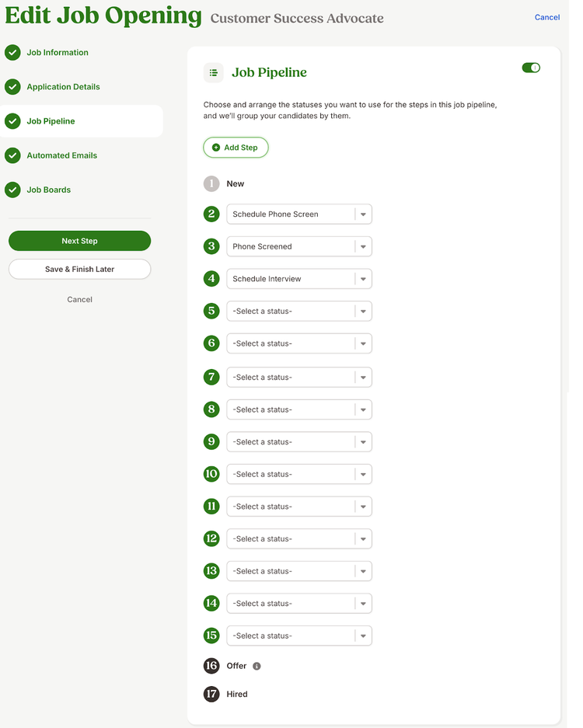Open the Automated Emails section

point(61,155)
